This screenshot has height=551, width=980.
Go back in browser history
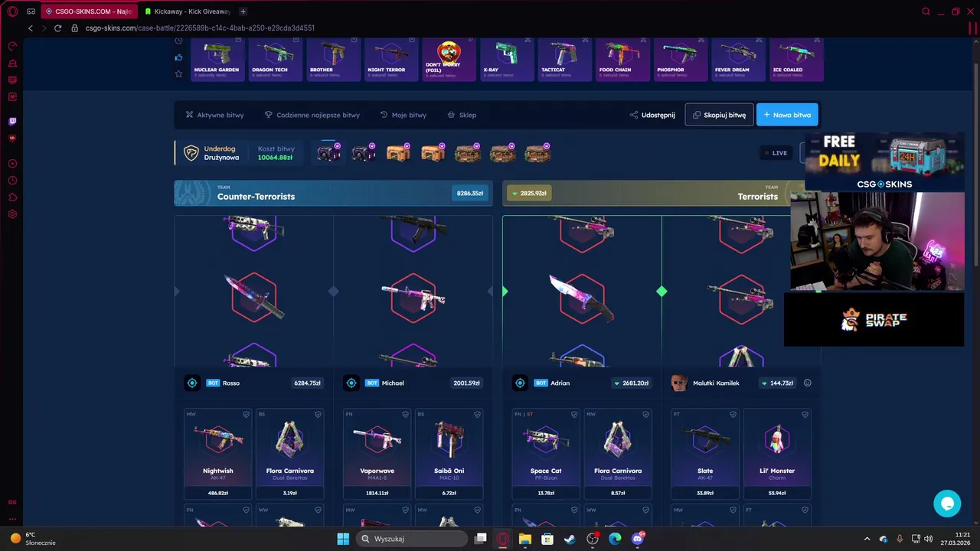pyautogui.click(x=30, y=28)
